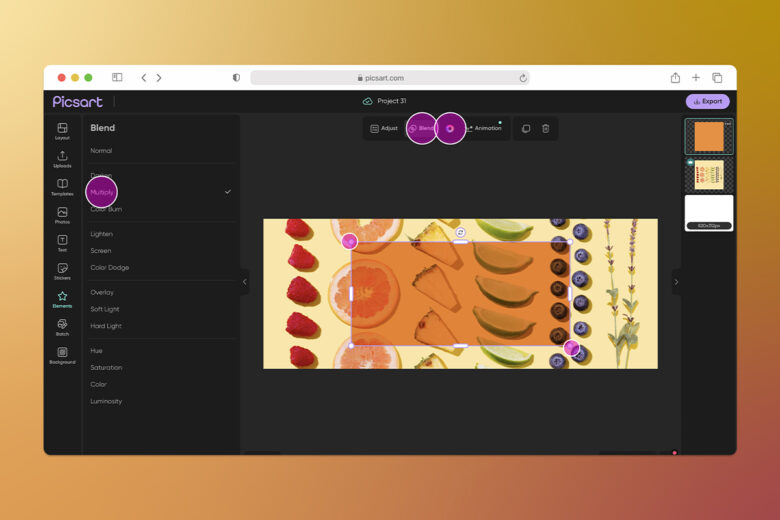Click the privacy shield icon

pyautogui.click(x=236, y=78)
